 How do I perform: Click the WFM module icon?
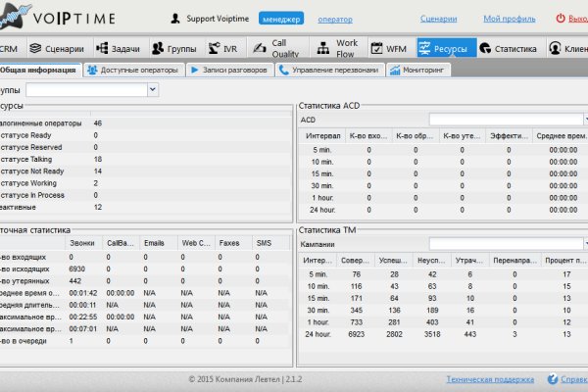pyautogui.click(x=377, y=48)
